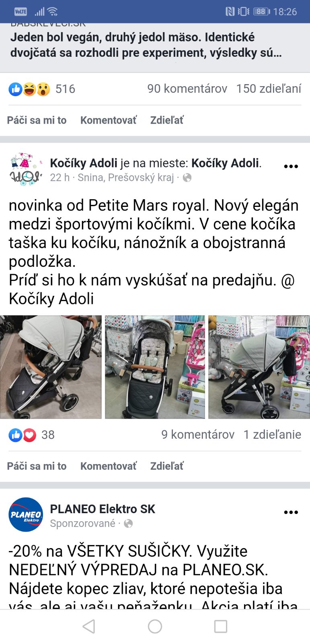Screen dimensions: 310x644
Task: Tap the Android home circle button
Action: [155, 626]
